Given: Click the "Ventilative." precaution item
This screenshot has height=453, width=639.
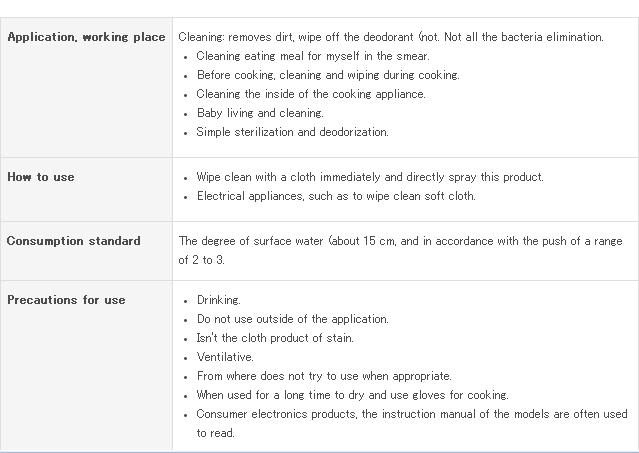Looking at the screenshot, I should coord(225,357).
